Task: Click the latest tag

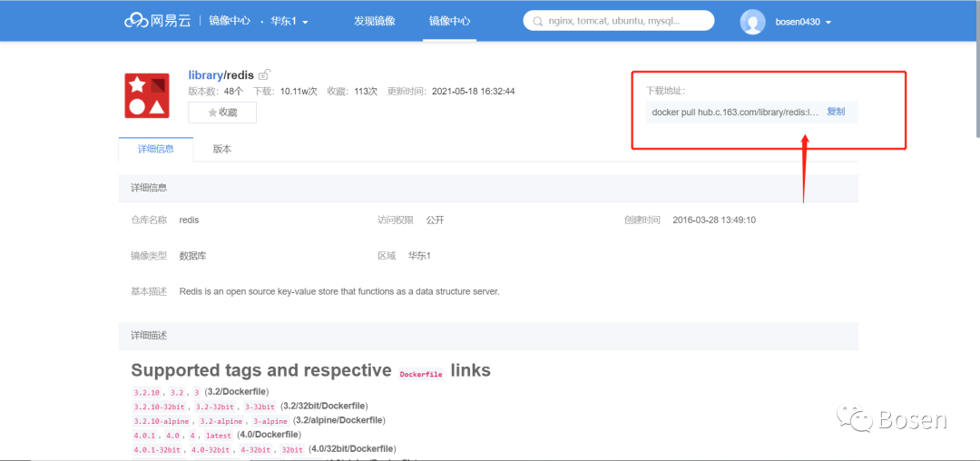Action: tap(218, 436)
